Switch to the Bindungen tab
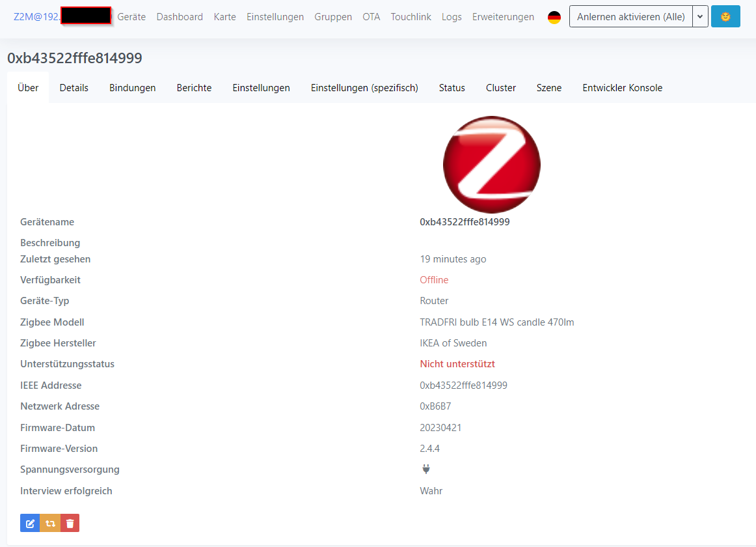The width and height of the screenshot is (756, 547). pos(133,88)
